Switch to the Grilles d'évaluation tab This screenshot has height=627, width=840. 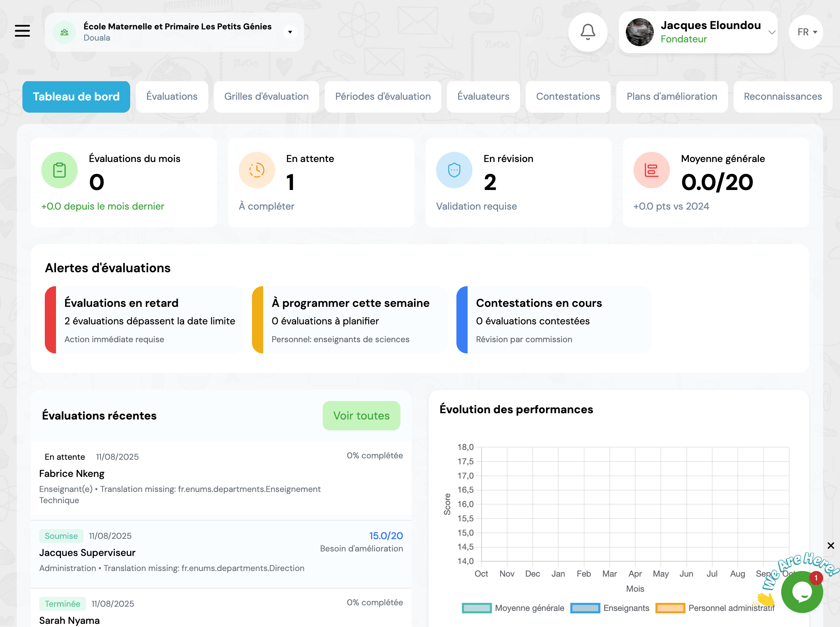[x=266, y=97]
